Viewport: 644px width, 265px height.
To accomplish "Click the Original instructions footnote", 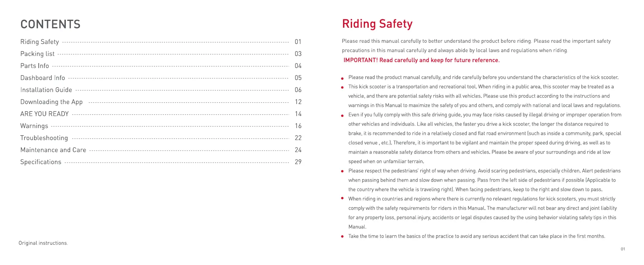I will point(43,243).
